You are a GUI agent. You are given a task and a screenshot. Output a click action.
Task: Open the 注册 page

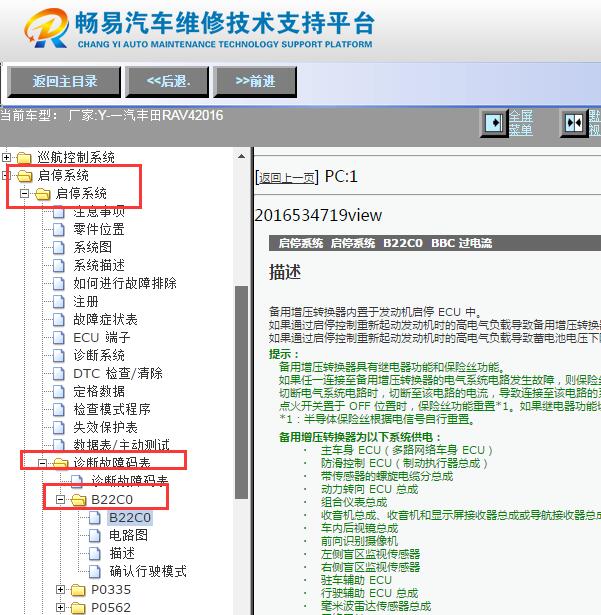[x=86, y=301]
